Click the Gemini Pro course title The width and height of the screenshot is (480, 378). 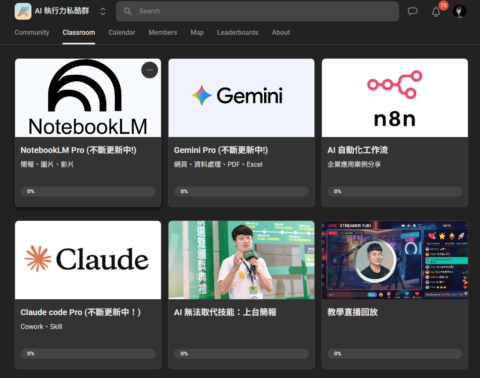tap(221, 150)
